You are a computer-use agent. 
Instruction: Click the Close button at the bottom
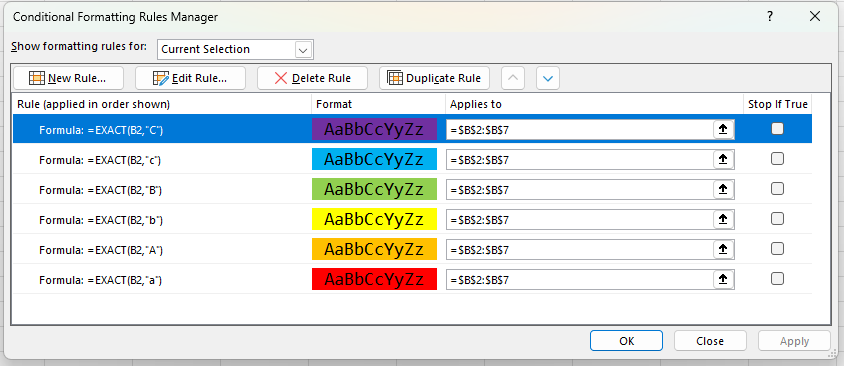click(x=710, y=341)
